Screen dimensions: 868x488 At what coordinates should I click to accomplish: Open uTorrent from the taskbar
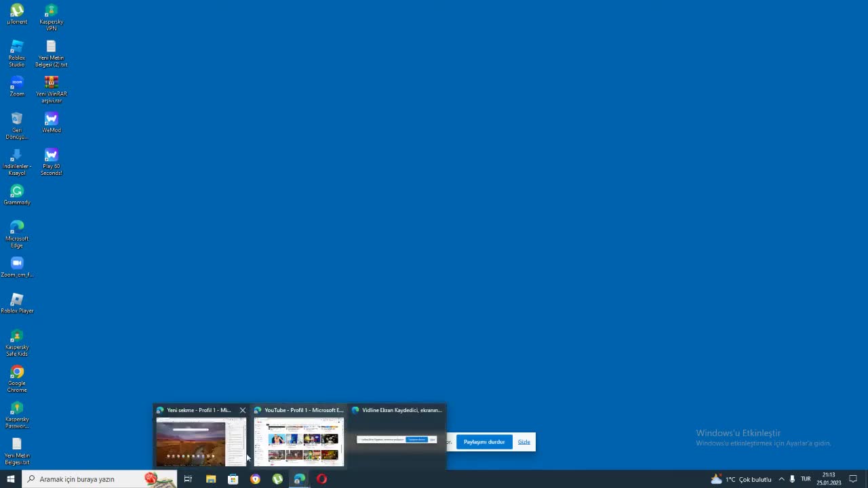coord(277,479)
